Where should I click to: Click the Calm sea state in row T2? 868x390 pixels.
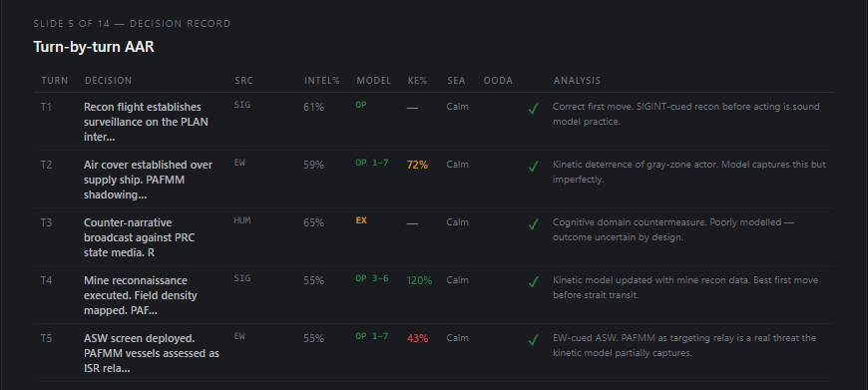pos(458,165)
